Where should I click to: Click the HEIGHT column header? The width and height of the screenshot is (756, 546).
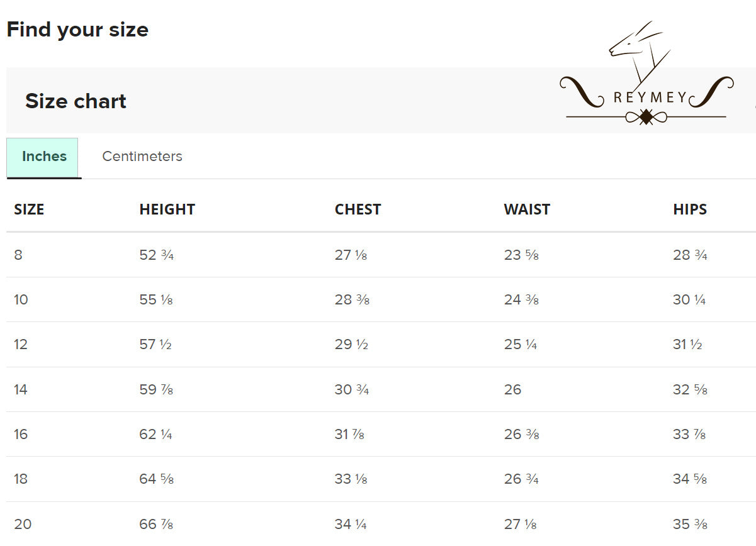point(167,209)
